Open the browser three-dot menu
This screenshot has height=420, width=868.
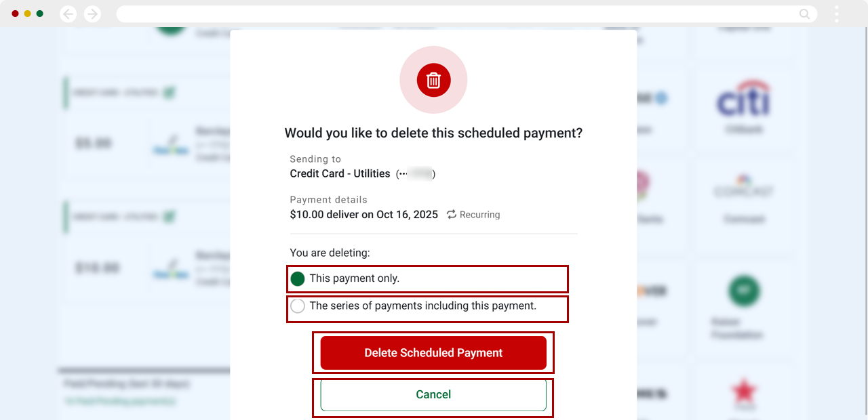pyautogui.click(x=836, y=14)
